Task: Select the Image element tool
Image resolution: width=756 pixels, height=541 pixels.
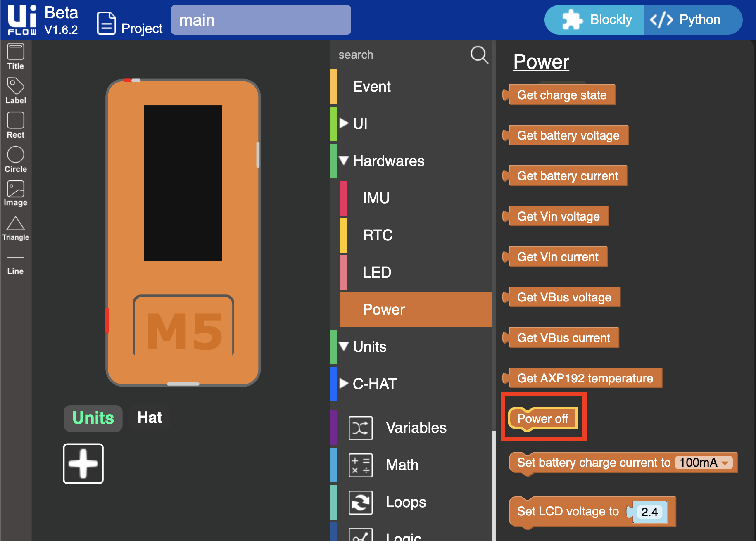Action: tap(16, 193)
